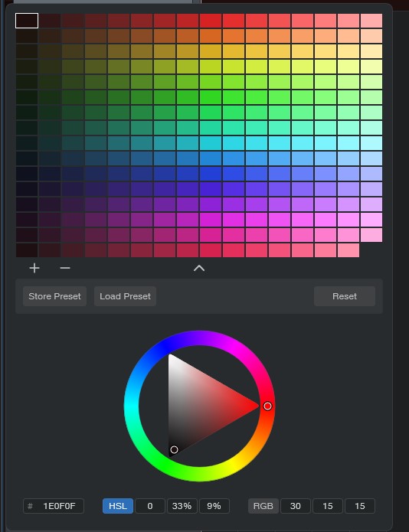This screenshot has height=532, width=409.
Task: Click the triangle handle near the black corner
Action: coord(174,449)
